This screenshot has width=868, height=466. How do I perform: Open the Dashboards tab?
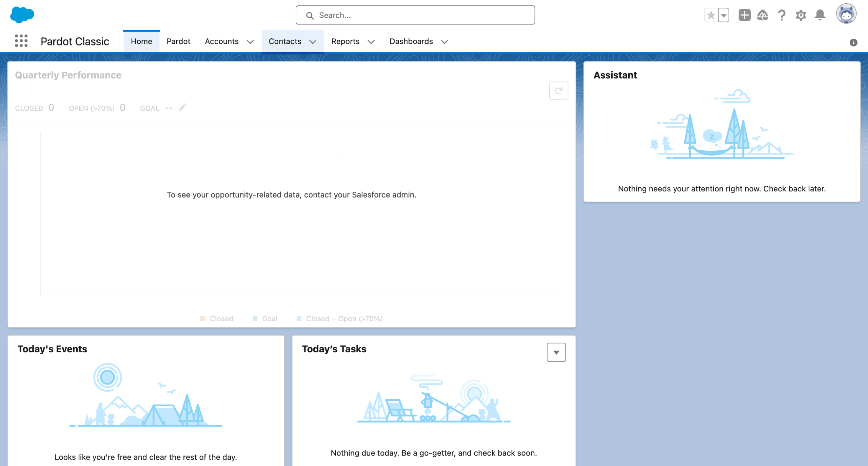(411, 41)
